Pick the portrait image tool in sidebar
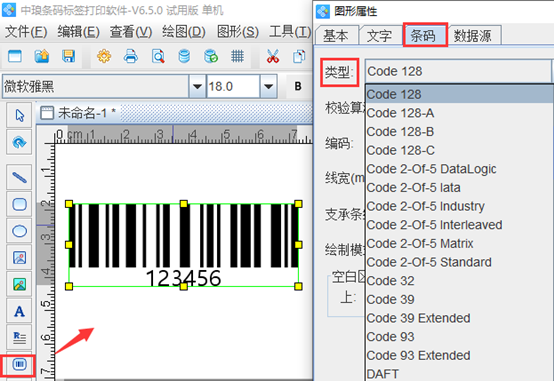Viewport: 554px width, 381px height. [19, 258]
